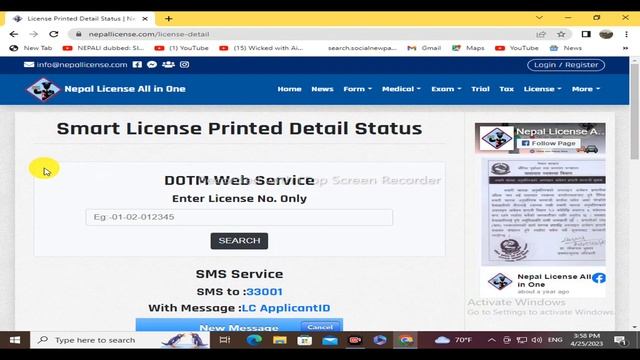Click the Login / Register button
The image size is (640, 360).
coord(566,65)
